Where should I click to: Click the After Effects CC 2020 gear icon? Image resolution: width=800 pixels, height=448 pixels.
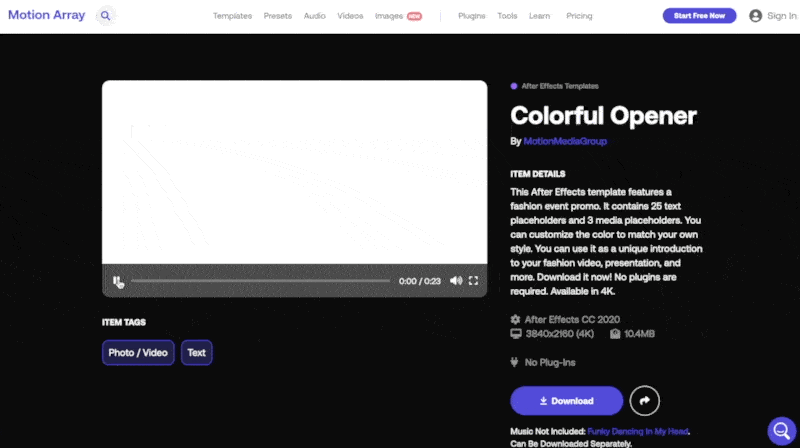(x=515, y=319)
